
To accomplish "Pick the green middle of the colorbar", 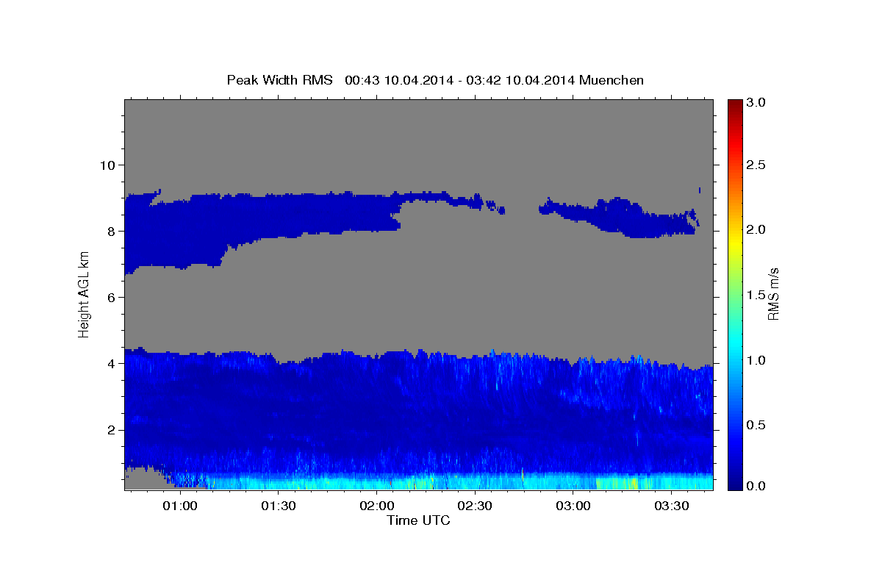I will (x=734, y=295).
